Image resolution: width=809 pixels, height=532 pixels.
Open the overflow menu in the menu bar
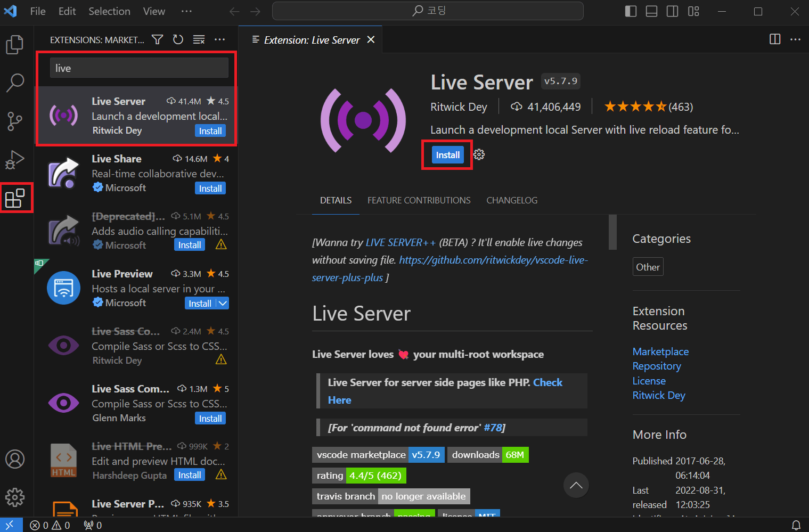point(186,11)
